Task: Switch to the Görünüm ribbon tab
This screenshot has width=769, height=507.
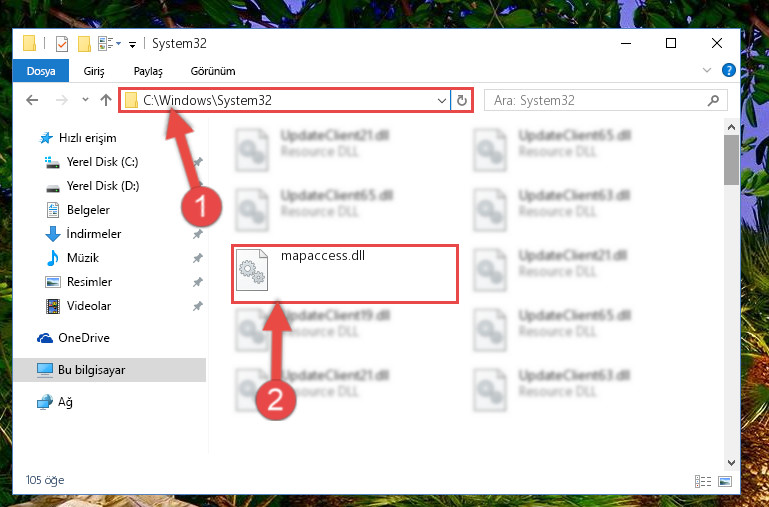Action: [x=213, y=71]
